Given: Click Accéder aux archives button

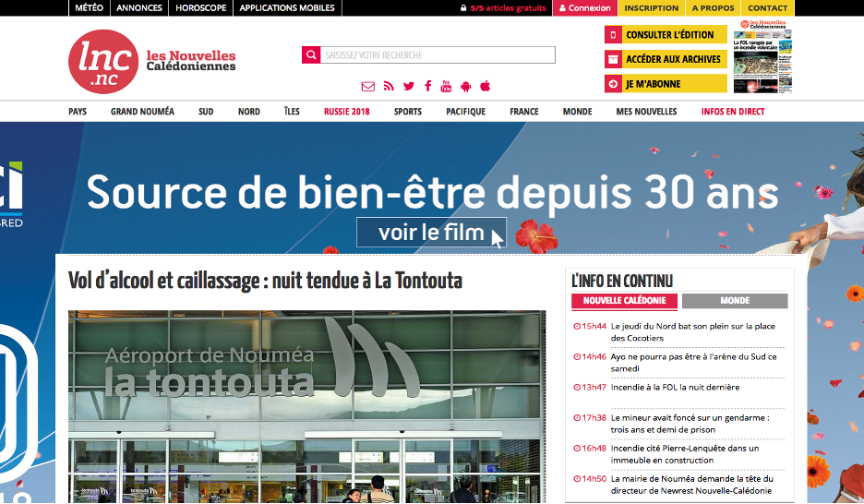Looking at the screenshot, I should click(x=666, y=59).
